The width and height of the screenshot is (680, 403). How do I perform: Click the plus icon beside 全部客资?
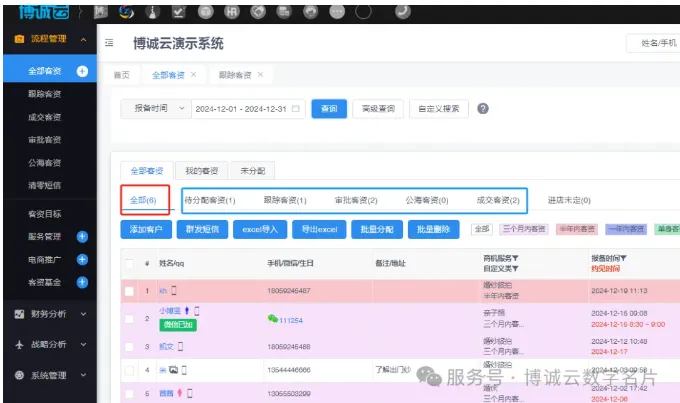(x=82, y=71)
